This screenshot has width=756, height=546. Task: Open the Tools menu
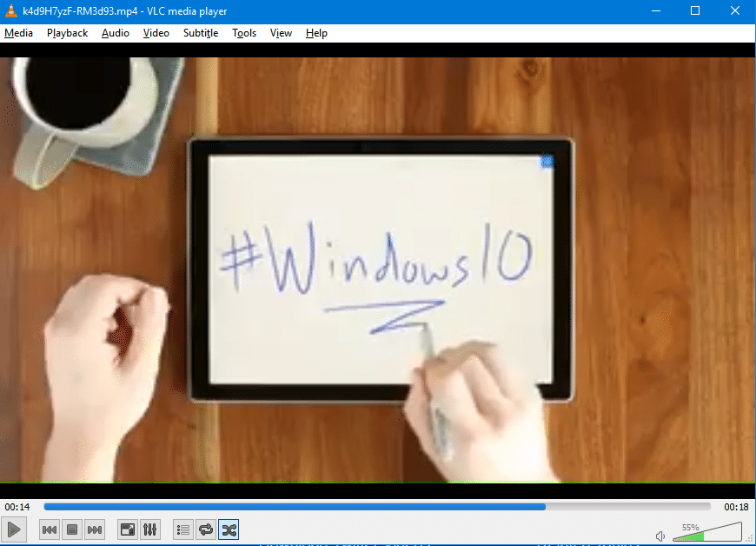[244, 33]
